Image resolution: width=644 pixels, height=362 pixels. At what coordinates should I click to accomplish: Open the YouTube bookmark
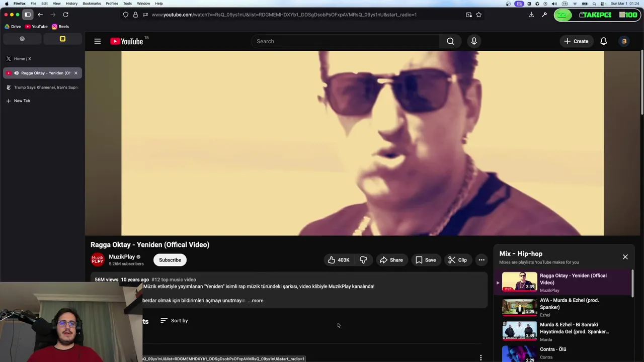coord(36,27)
